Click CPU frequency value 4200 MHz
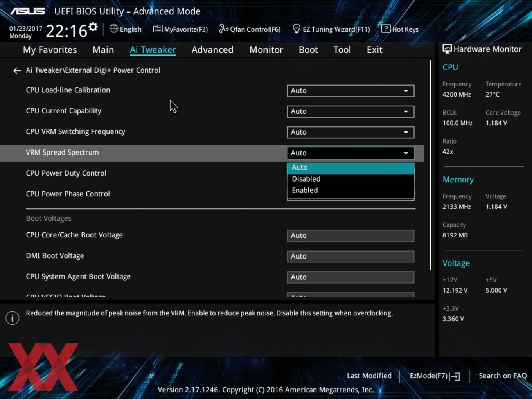The height and width of the screenshot is (399, 532). [x=457, y=94]
